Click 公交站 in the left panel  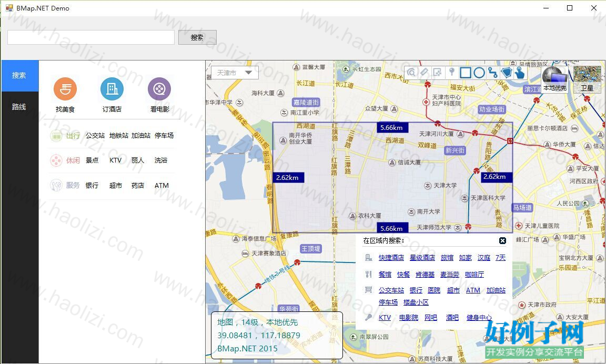[95, 136]
